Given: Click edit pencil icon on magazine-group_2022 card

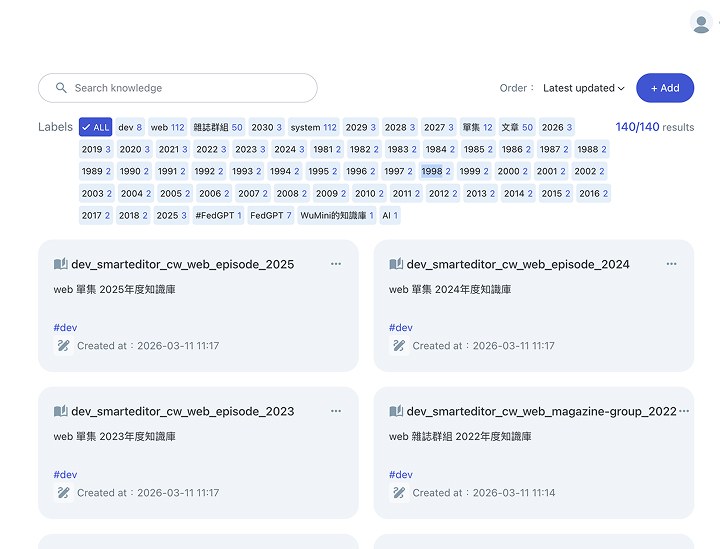Looking at the screenshot, I should 399,493.
